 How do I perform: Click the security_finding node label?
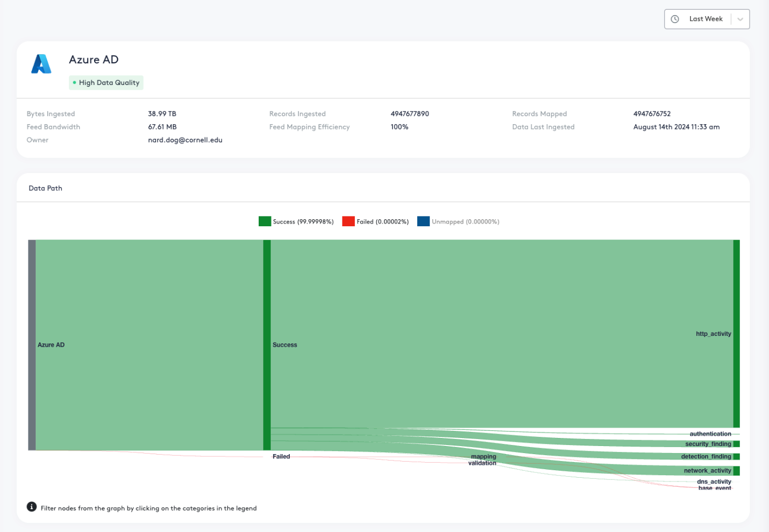(x=708, y=444)
